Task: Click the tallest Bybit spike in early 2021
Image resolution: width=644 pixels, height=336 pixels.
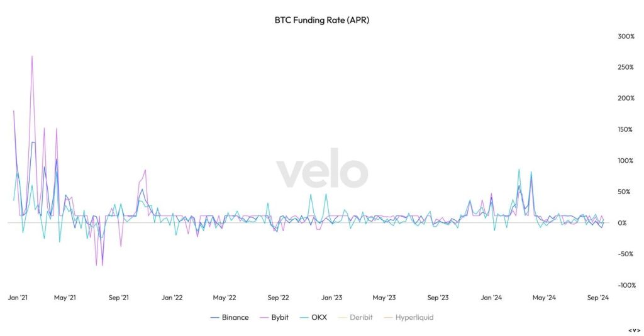Action: coord(32,57)
